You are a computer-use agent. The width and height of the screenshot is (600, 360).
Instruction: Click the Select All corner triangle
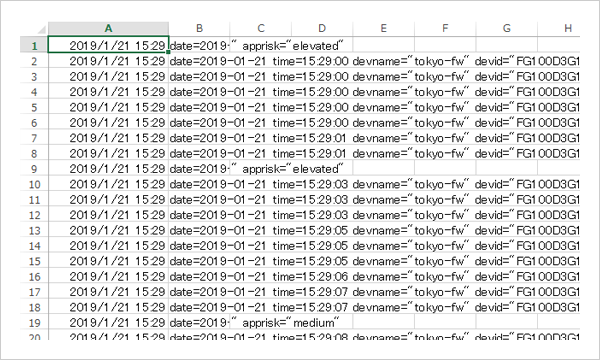tap(41, 29)
